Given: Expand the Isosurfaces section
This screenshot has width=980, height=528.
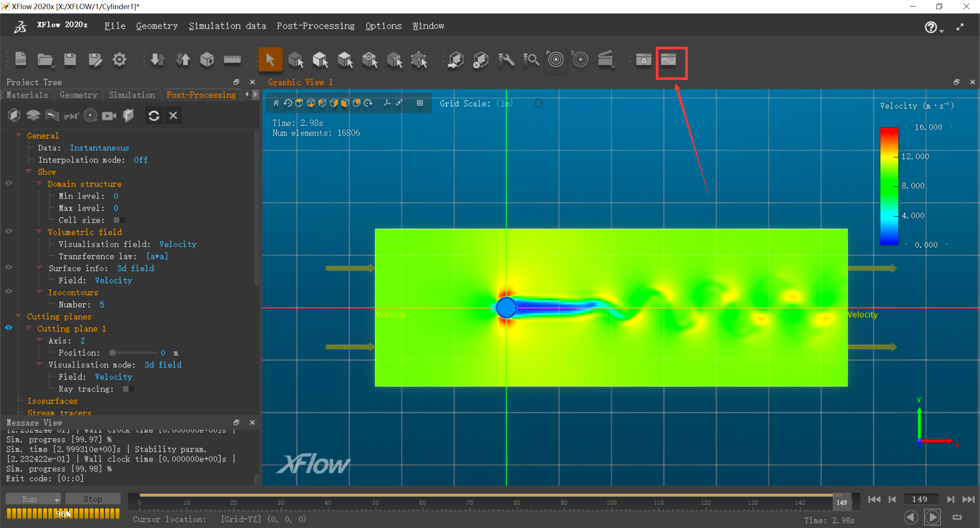Looking at the screenshot, I should click(52, 401).
